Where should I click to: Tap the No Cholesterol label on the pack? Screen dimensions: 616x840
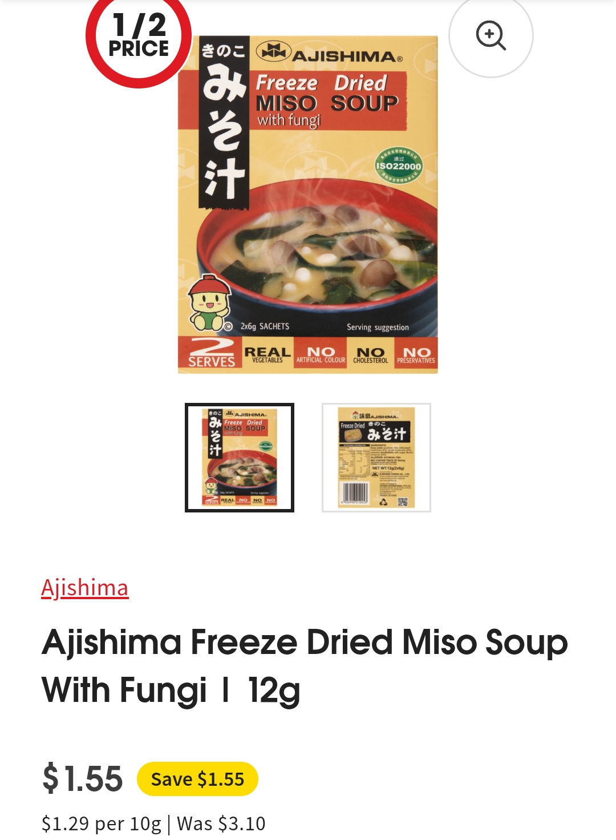370,354
